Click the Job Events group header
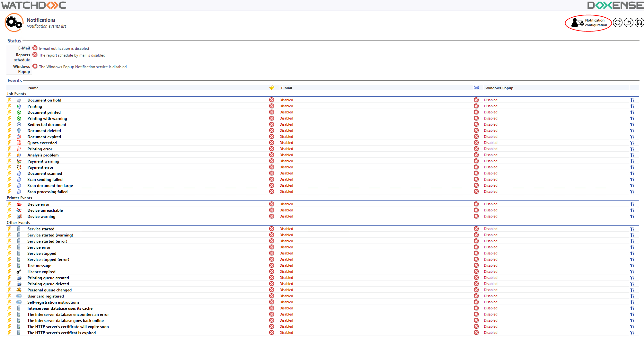The image size is (644, 338). [16, 94]
